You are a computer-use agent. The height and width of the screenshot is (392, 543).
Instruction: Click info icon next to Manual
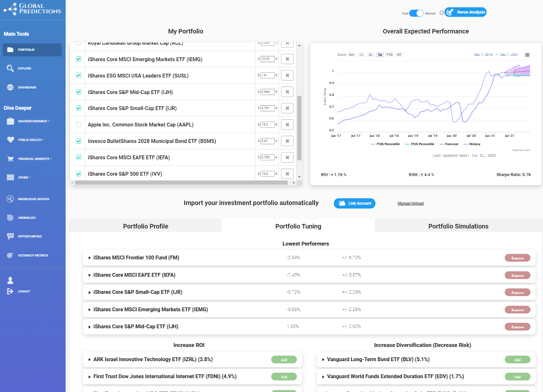click(442, 13)
